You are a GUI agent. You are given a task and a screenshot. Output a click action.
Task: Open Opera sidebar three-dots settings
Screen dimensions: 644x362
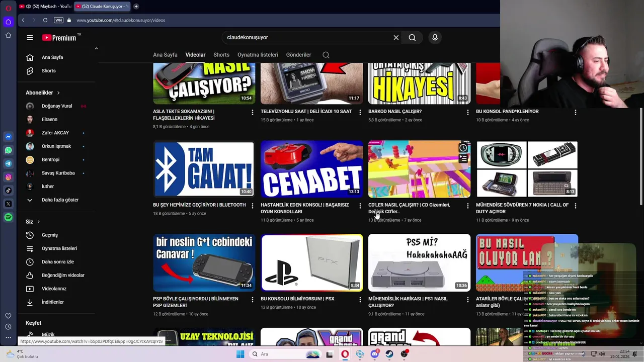pyautogui.click(x=8, y=338)
